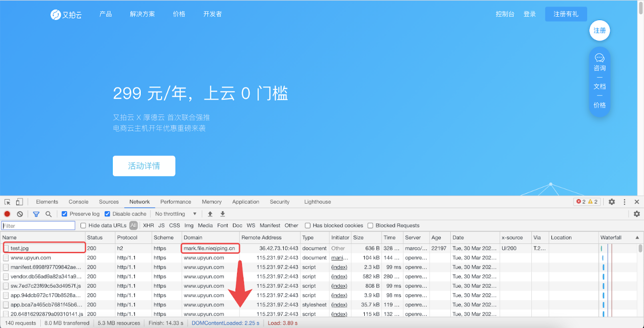Viewport: 644px width, 328px height.
Task: Click the inspect element picker icon
Action: pyautogui.click(x=8, y=202)
